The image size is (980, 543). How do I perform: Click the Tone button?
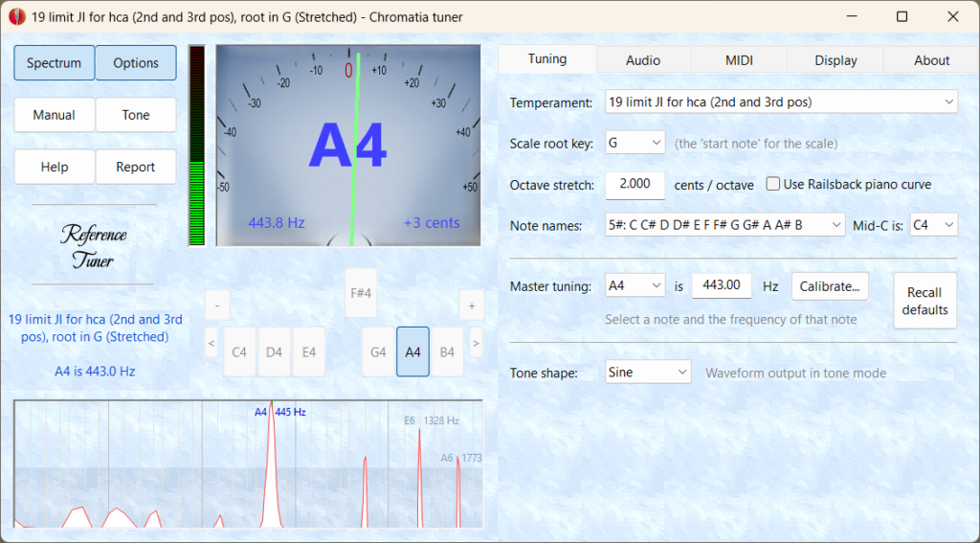click(136, 115)
